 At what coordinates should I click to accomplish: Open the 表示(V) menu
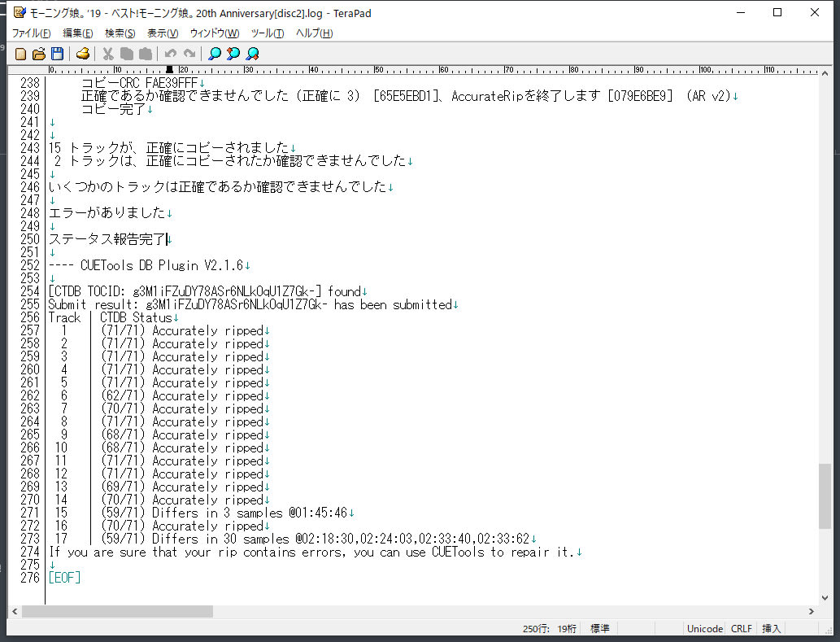click(x=163, y=33)
